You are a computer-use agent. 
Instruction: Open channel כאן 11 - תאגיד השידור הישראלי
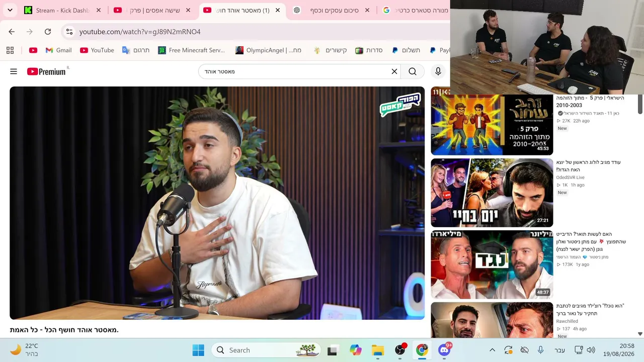pyautogui.click(x=588, y=114)
